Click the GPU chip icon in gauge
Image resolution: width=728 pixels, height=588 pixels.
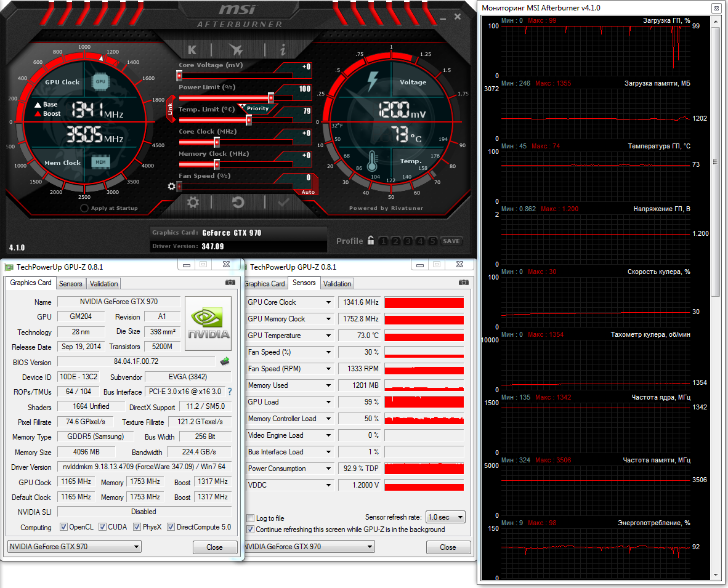click(101, 81)
